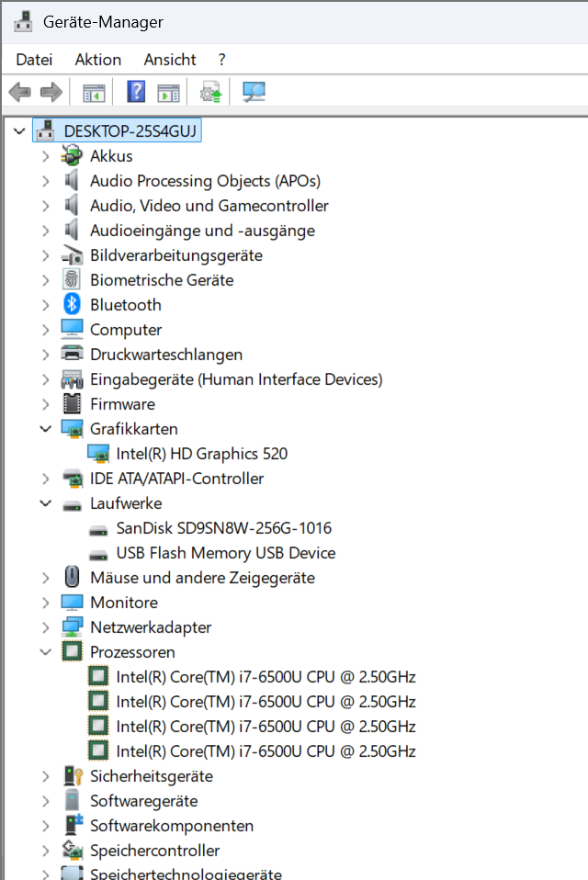
Task: Click the Bildverarbeitungsgeräte camera icon
Action: point(72,254)
